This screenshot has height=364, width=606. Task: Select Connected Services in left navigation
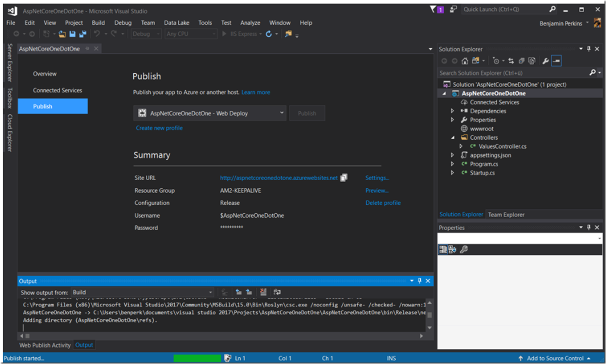[57, 90]
